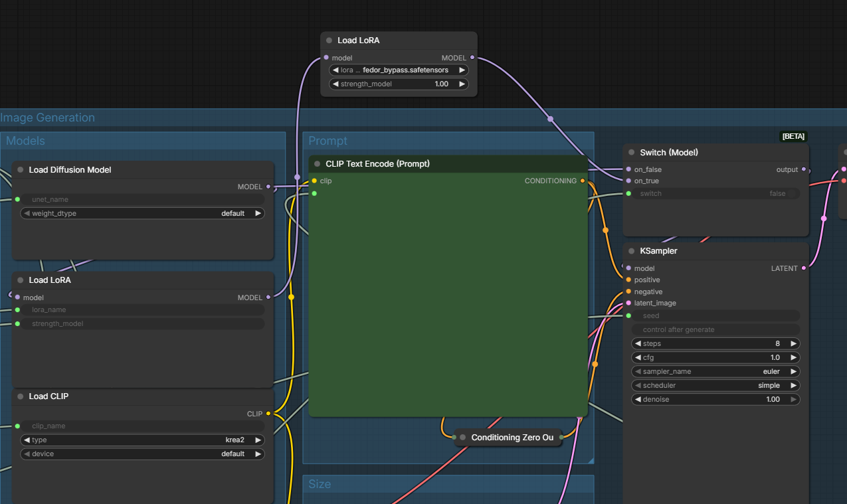Click the [BETA] badge above Switch (Model)
This screenshot has width=847, height=504.
click(793, 136)
